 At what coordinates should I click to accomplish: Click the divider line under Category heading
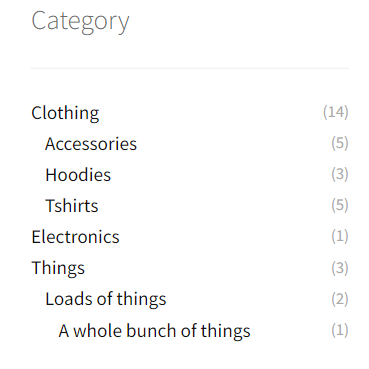click(x=190, y=68)
